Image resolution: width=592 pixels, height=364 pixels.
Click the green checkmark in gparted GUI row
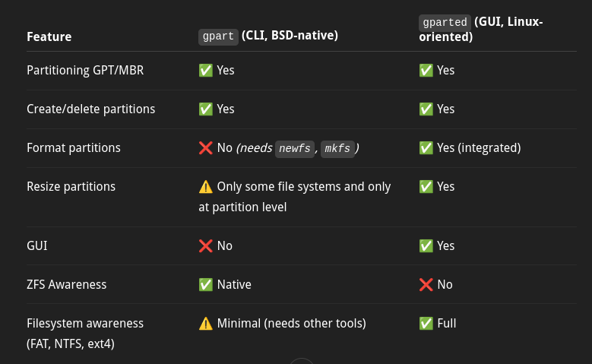tap(426, 245)
